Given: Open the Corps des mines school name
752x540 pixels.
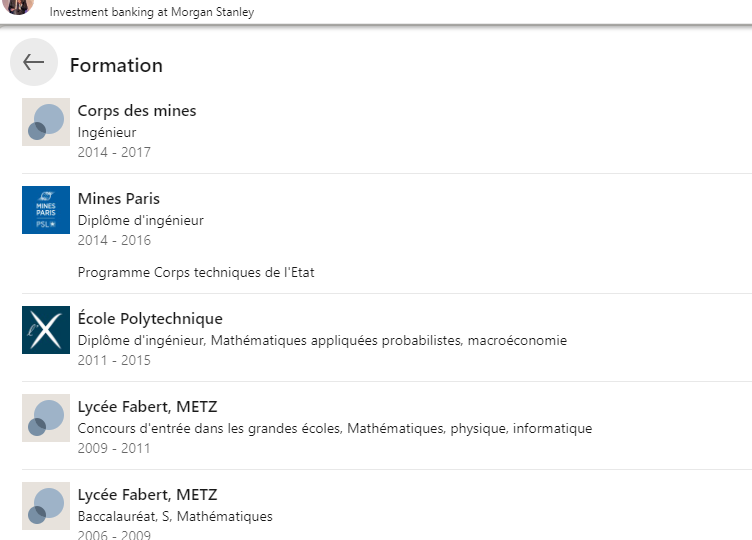Looking at the screenshot, I should [137, 111].
